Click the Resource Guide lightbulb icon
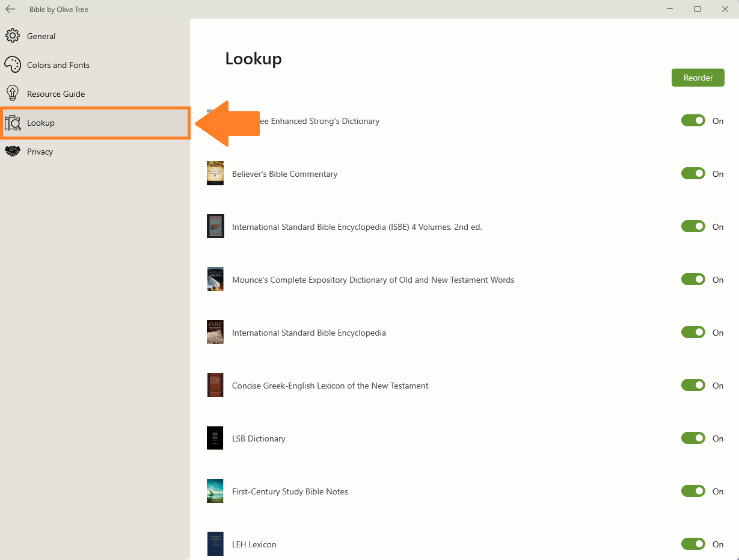The width and height of the screenshot is (739, 560). click(x=13, y=94)
